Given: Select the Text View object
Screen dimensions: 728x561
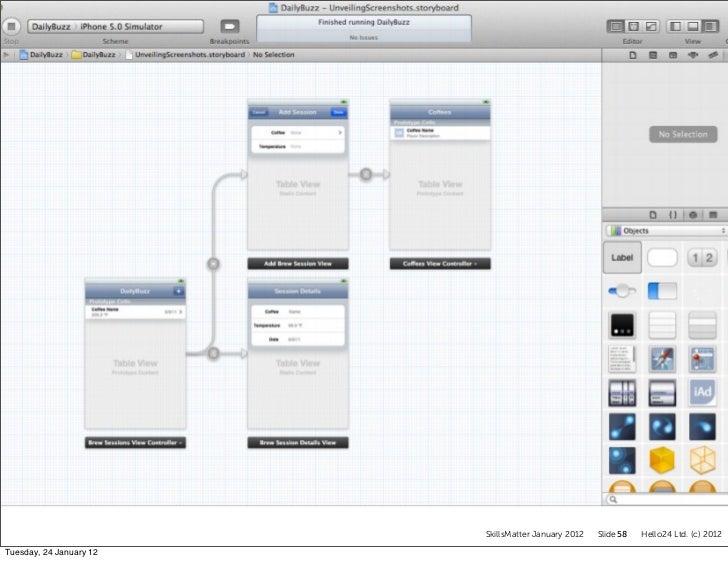Looking at the screenshot, I should click(x=622, y=359).
